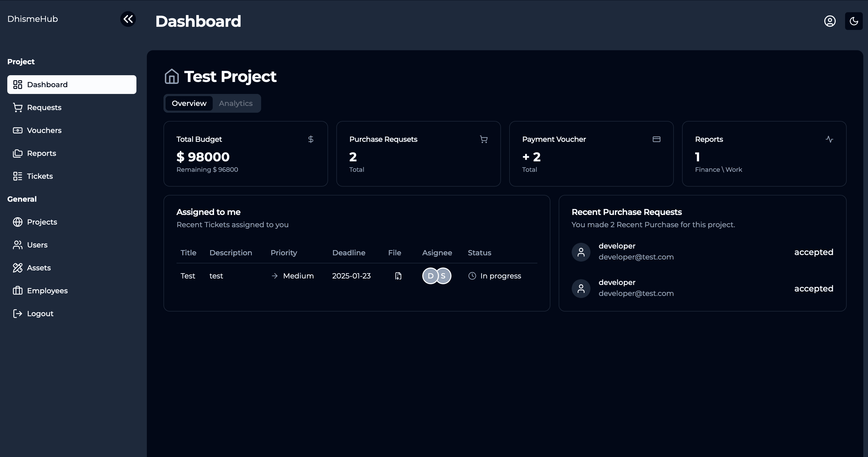Click the Medium priority text
Image resolution: width=868 pixels, height=457 pixels.
coord(298,276)
